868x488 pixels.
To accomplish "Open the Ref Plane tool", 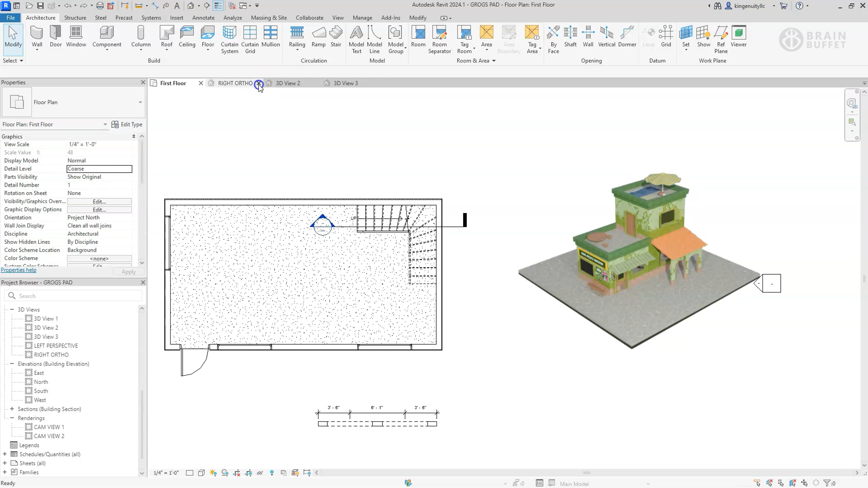I will [x=720, y=39].
